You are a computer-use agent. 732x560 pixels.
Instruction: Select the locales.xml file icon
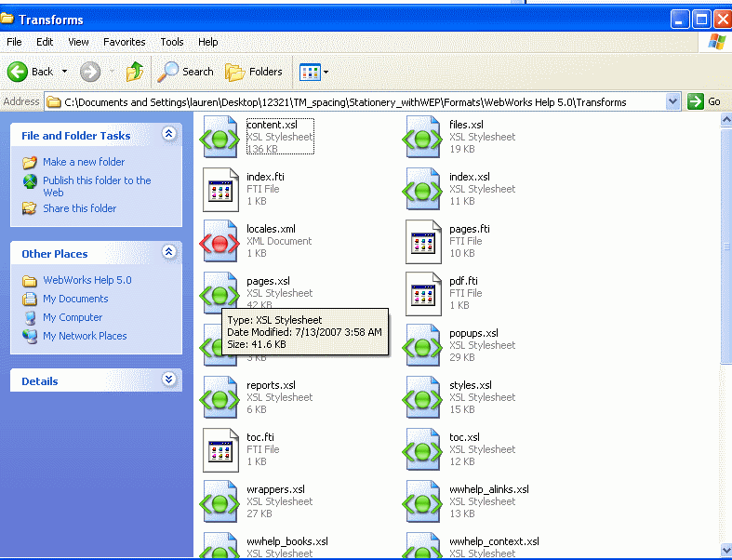tap(221, 242)
